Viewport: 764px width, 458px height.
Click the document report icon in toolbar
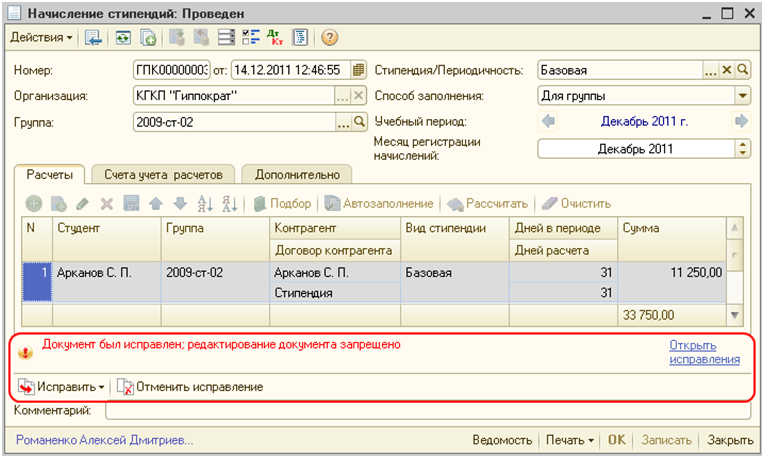[x=299, y=38]
